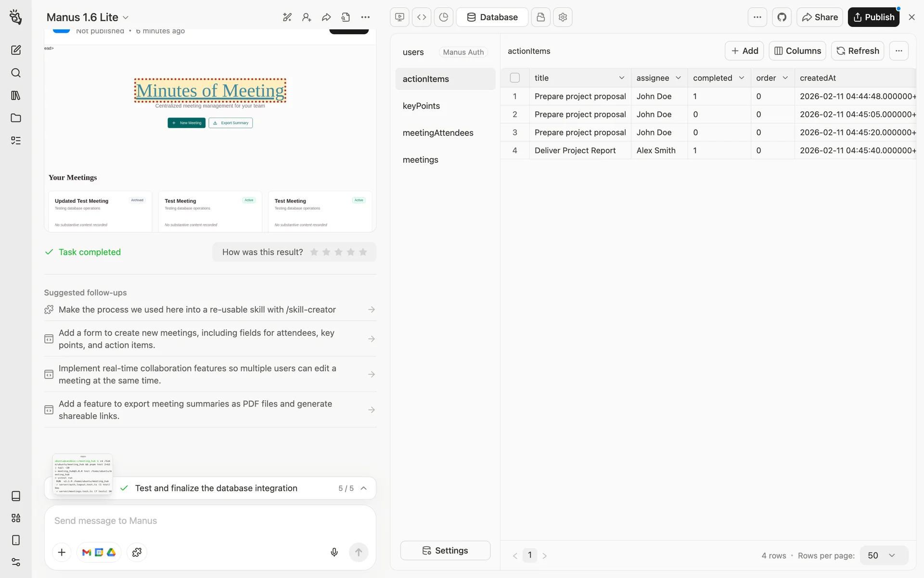Expand the title column dropdown arrow

(x=621, y=78)
